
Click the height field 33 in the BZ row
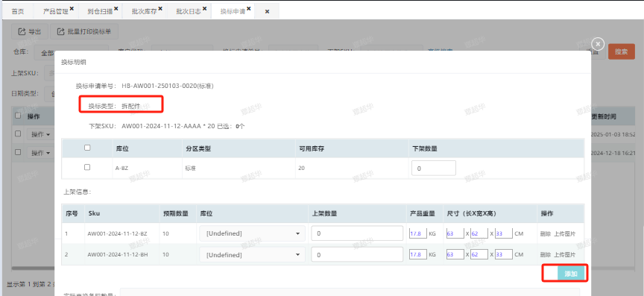(504, 233)
